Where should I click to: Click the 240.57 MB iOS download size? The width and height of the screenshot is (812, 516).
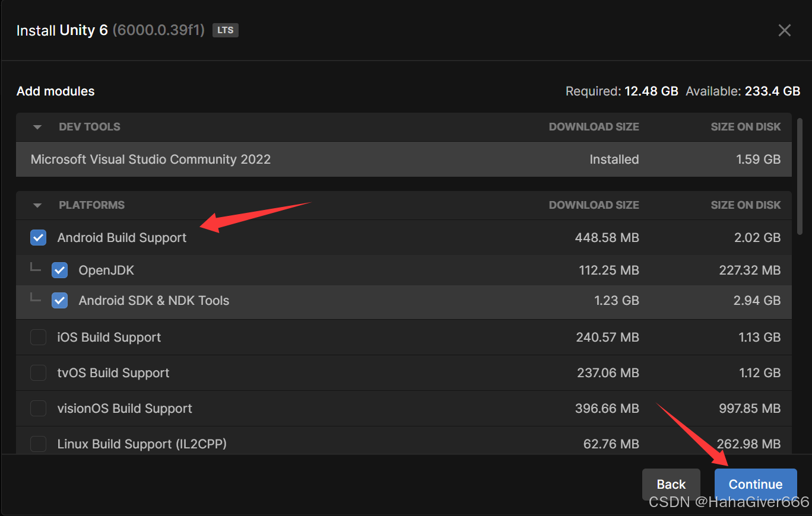point(608,337)
